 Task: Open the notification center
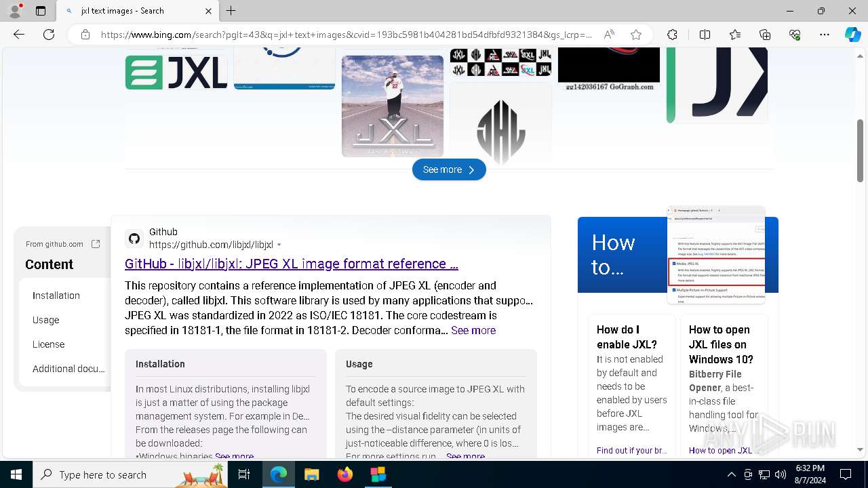846,474
